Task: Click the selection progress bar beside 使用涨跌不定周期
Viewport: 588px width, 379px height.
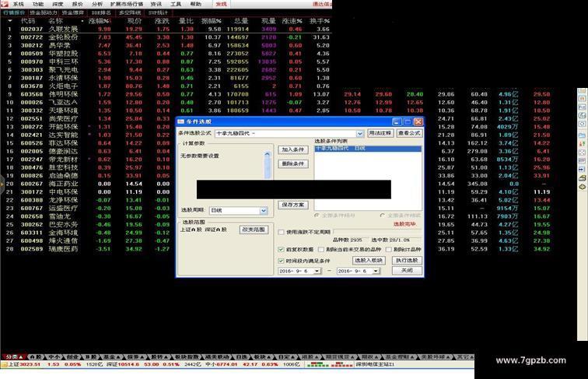Action: (377, 232)
